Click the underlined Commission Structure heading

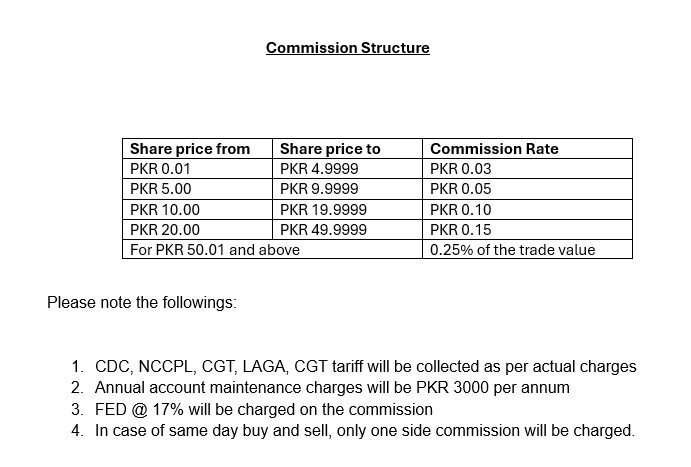tap(347, 48)
